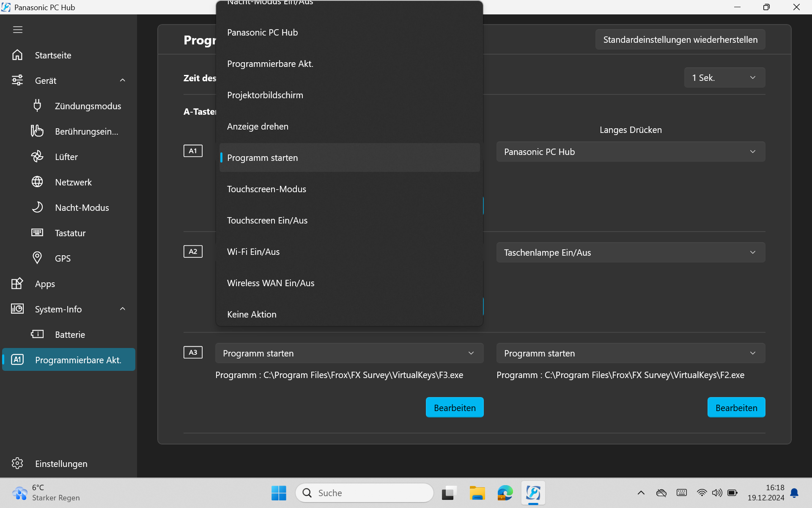The image size is (812, 508).
Task: Choose Keine Aktion in dropdown list
Action: pos(252,315)
